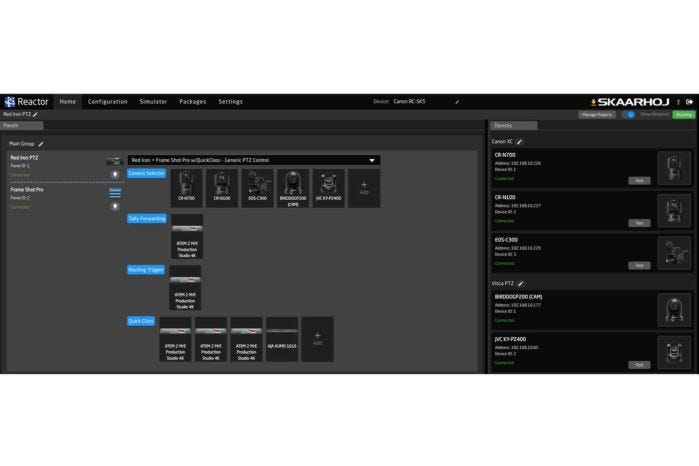Image resolution: width=699 pixels, height=466 pixels.
Task: Select BIRDDOGP200 tile in Camera Selector row
Action: tap(293, 188)
